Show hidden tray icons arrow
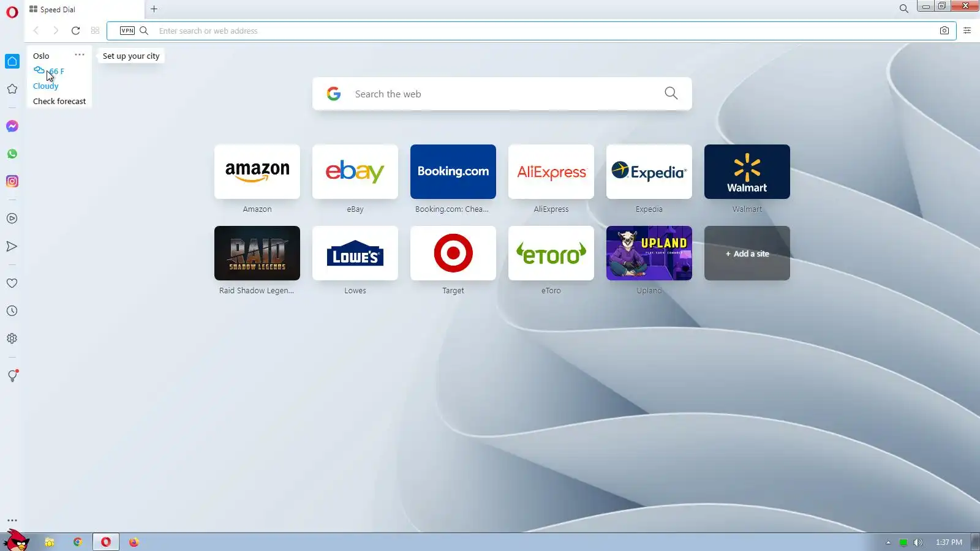 pos(888,542)
